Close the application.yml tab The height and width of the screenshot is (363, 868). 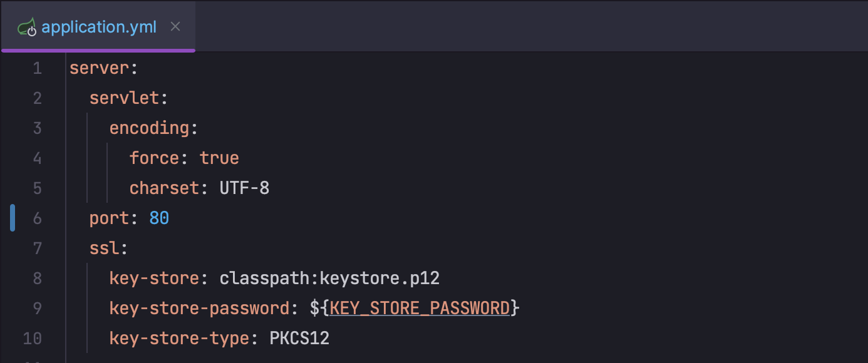click(x=175, y=27)
